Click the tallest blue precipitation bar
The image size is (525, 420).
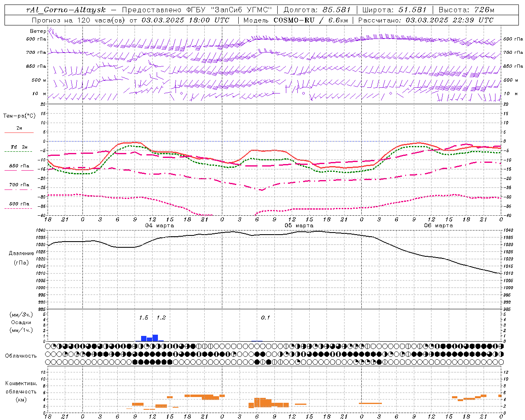(x=155, y=338)
